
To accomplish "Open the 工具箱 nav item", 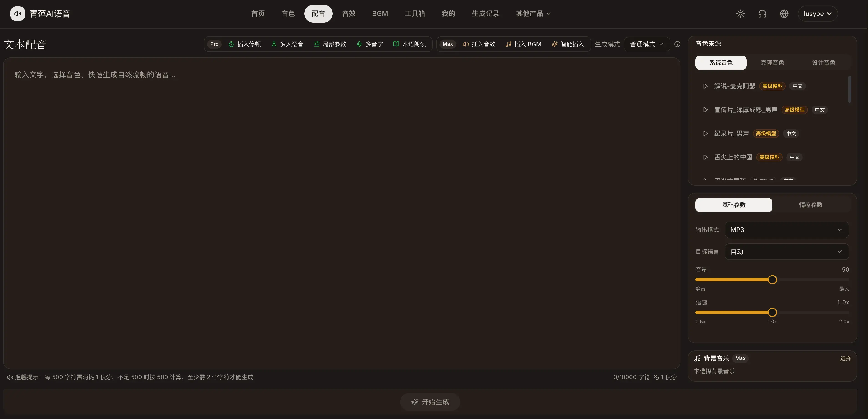I will (x=414, y=13).
